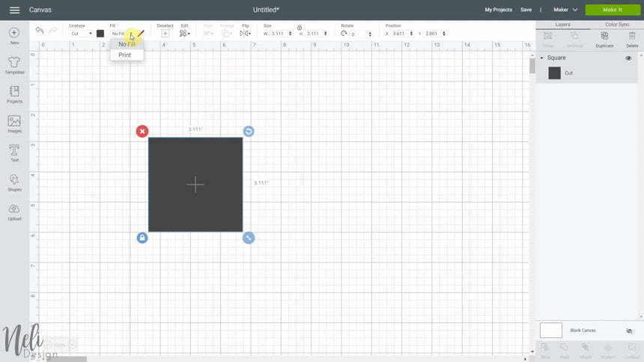Hide the Square layer with eye icon

[x=628, y=58]
